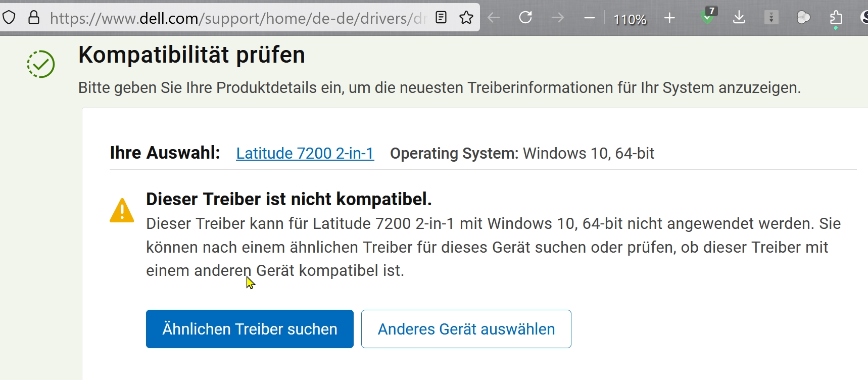The image size is (868, 380).
Task: Reload the page with the refresh icon
Action: point(525,18)
